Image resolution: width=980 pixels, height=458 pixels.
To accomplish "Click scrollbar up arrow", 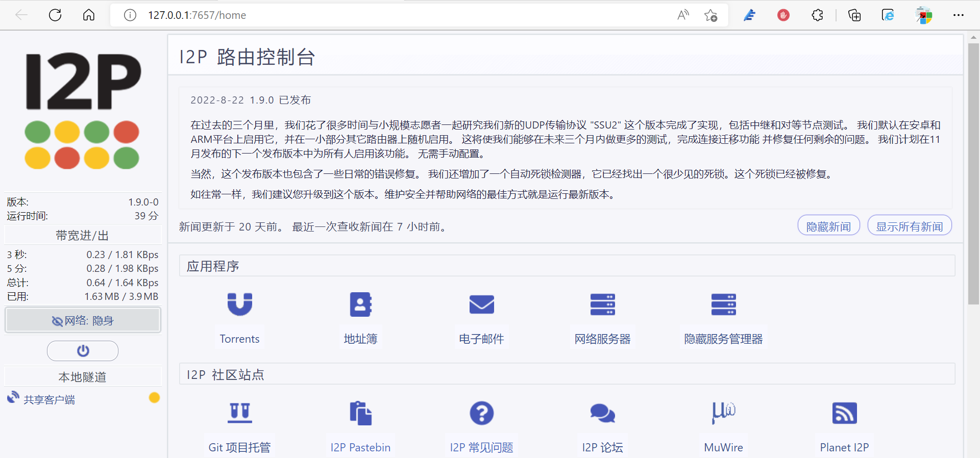I will coord(973,37).
